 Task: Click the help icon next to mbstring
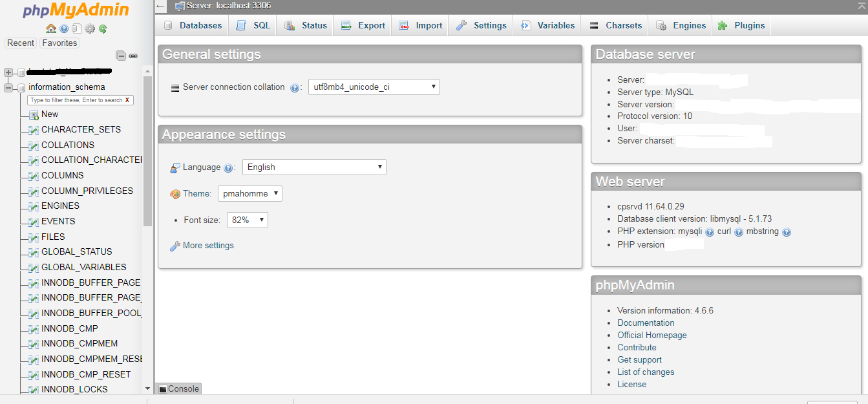click(787, 231)
